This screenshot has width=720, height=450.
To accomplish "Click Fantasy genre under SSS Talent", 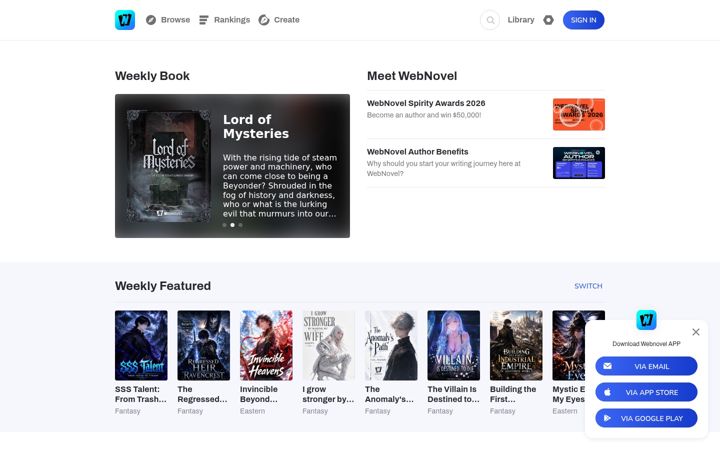I will click(x=128, y=411).
